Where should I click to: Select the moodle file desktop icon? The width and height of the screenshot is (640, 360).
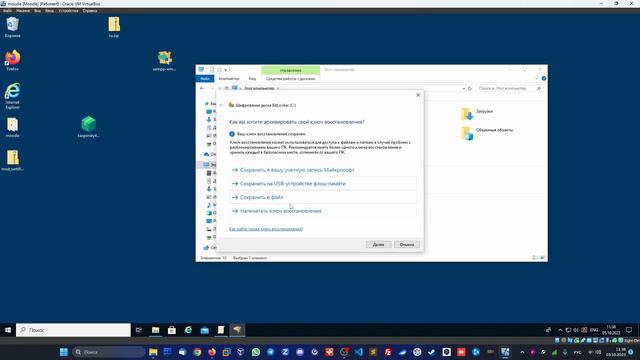point(13,127)
